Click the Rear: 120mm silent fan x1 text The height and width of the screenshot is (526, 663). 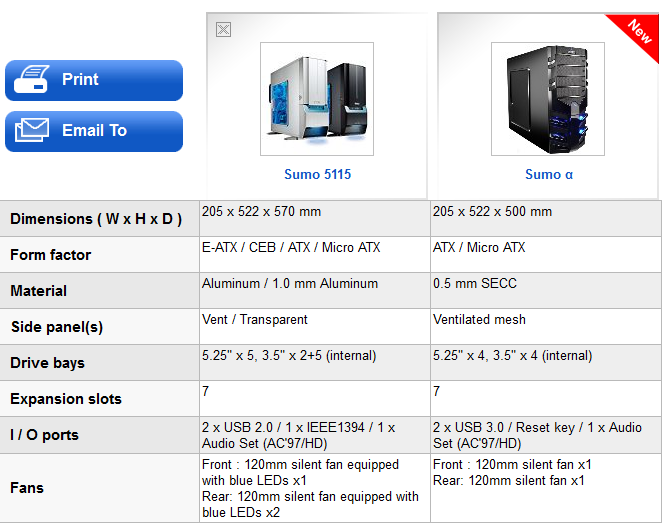pyautogui.click(x=509, y=480)
